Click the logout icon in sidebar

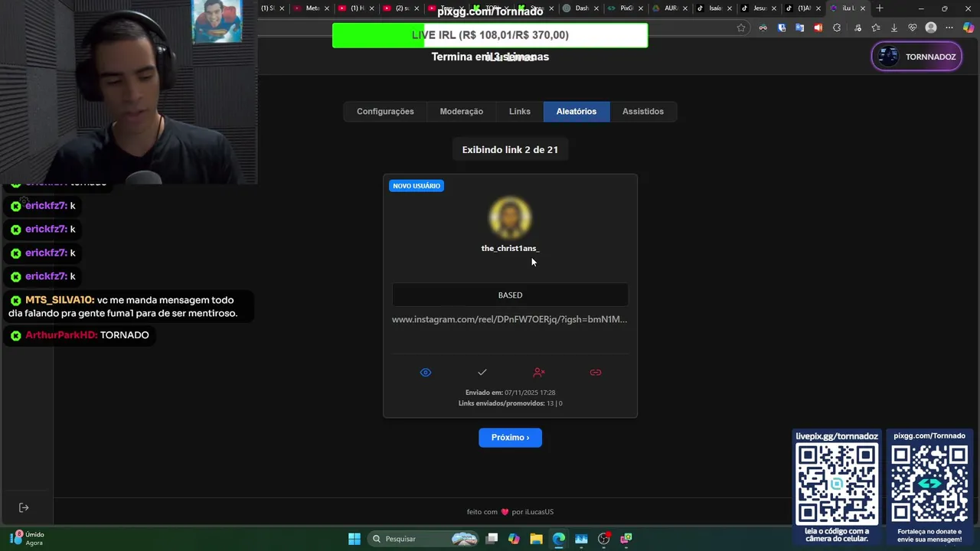pyautogui.click(x=24, y=507)
